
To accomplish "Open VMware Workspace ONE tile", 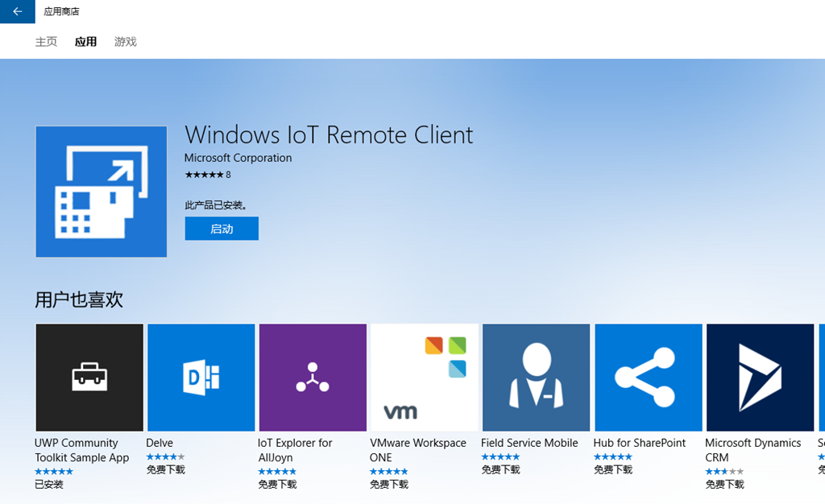I will (x=425, y=378).
